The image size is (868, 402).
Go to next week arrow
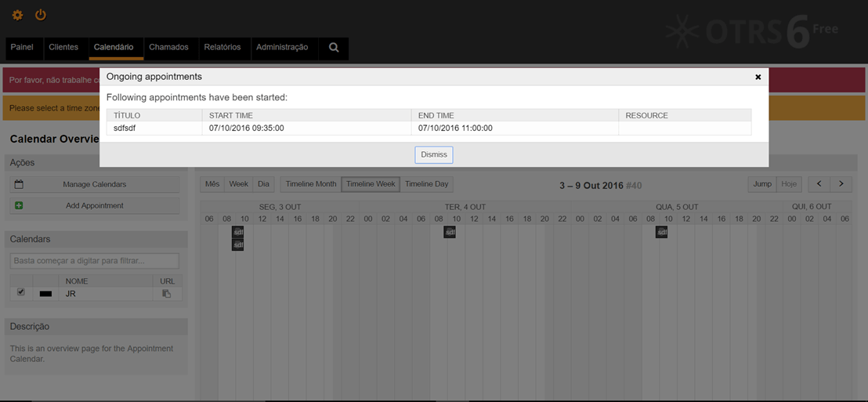pyautogui.click(x=841, y=184)
